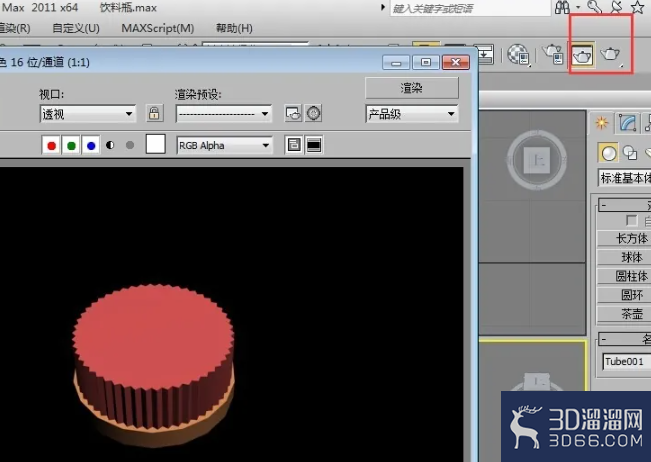Toggle the frame window UI button
This screenshot has height=462, width=651.
pos(314,145)
